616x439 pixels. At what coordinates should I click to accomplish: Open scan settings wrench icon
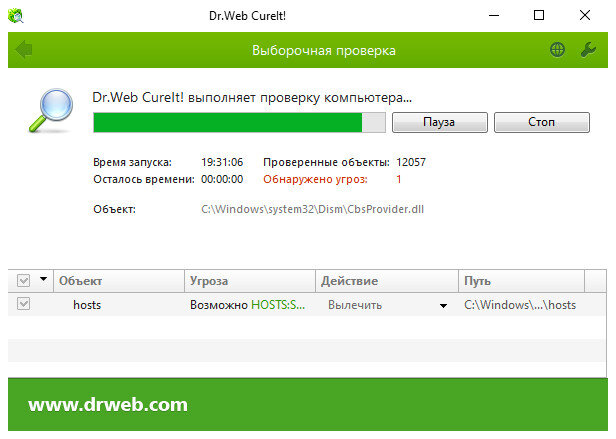click(x=588, y=50)
